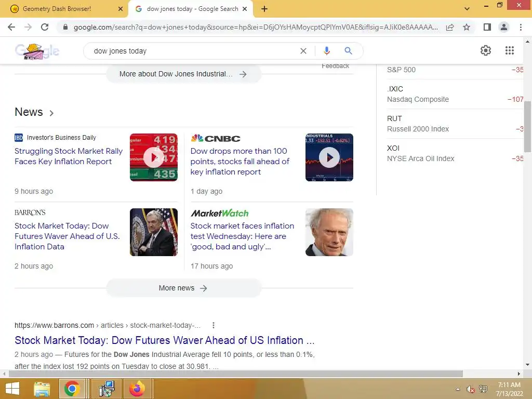Open File Explorer from taskbar
The height and width of the screenshot is (399, 532).
pyautogui.click(x=42, y=389)
